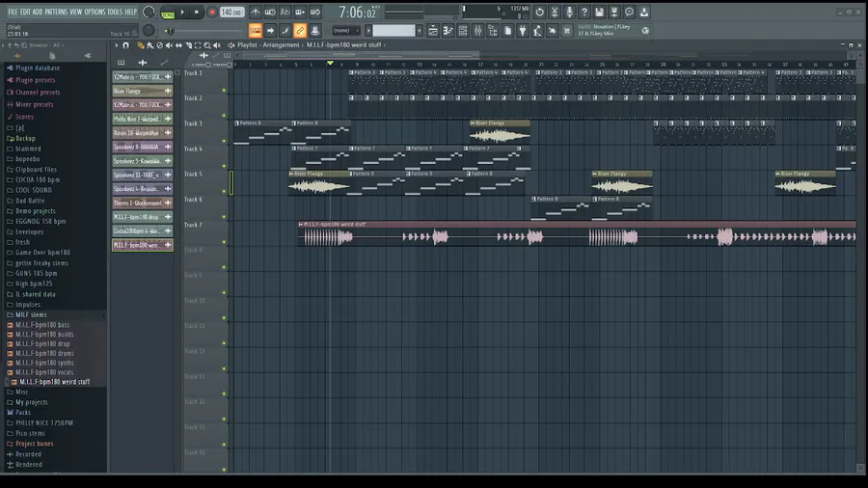Image resolution: width=868 pixels, height=488 pixels.
Task: Start playback with the play button
Action: tap(182, 12)
